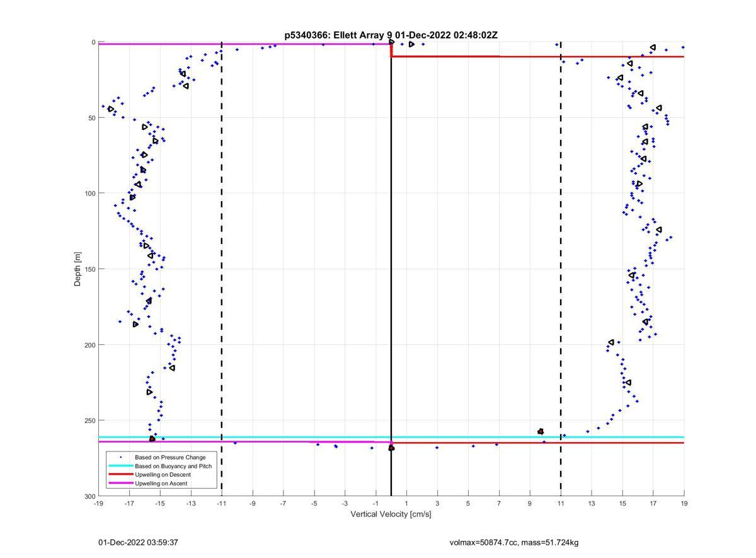Click the velocity axis tick label "-17"
This screenshot has width=756, height=558.
point(129,504)
